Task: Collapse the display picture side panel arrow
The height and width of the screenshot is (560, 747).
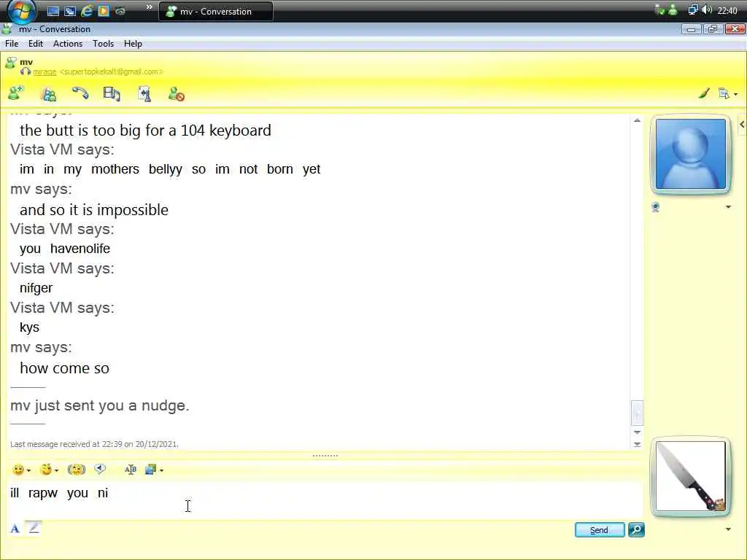Action: pos(742,124)
